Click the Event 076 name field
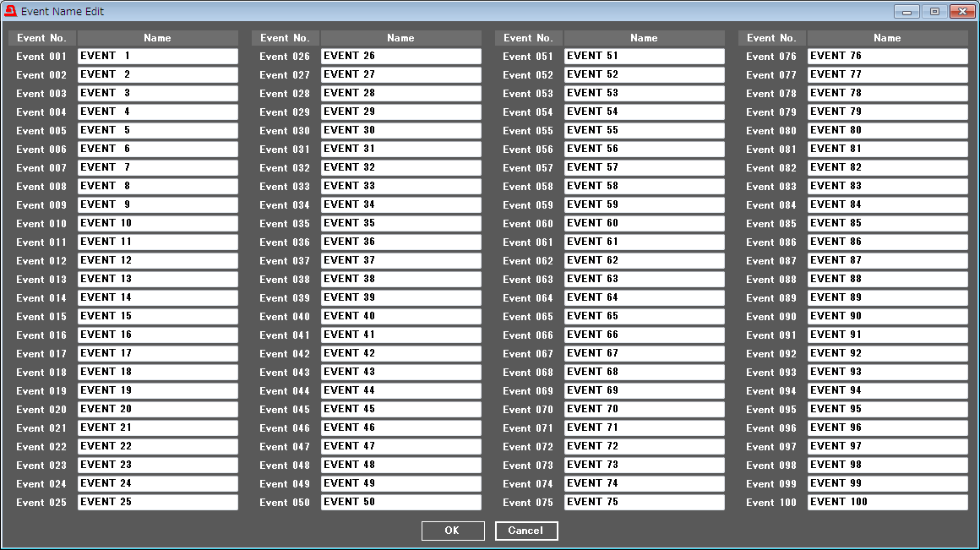 pos(888,57)
